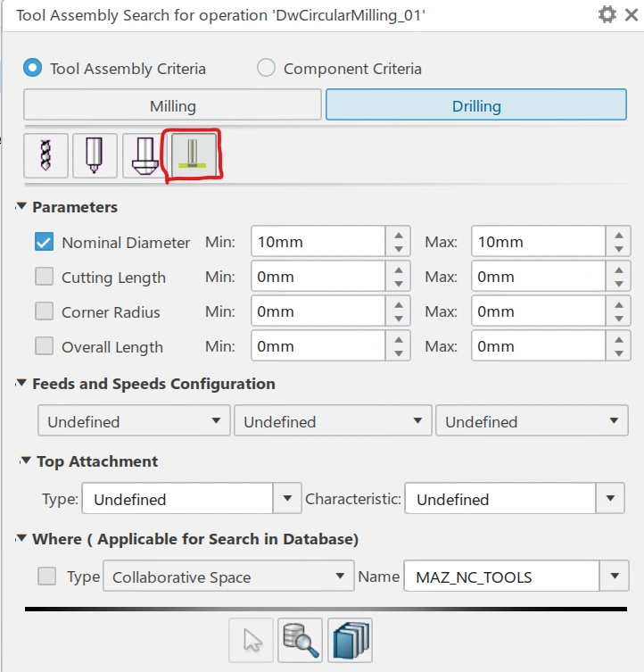Click the arrow cursor selection icon
Viewport: 644px width, 672px height.
[252, 640]
